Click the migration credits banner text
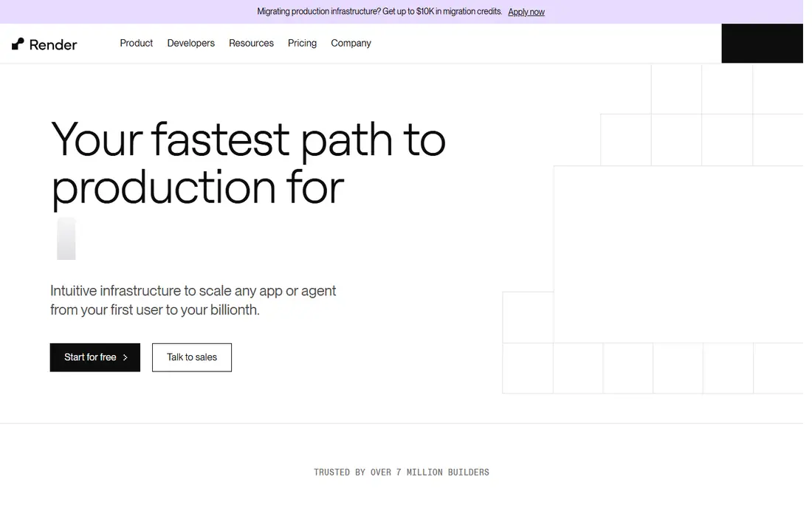Image resolution: width=812 pixels, height=508 pixels. 379,11
